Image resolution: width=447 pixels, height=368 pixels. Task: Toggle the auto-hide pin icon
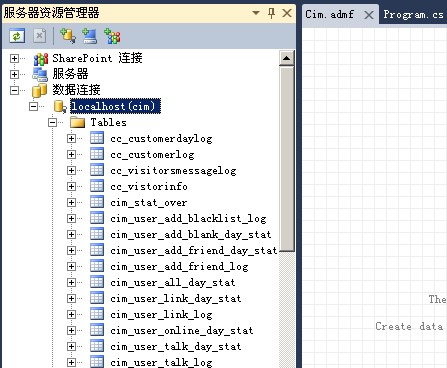271,13
